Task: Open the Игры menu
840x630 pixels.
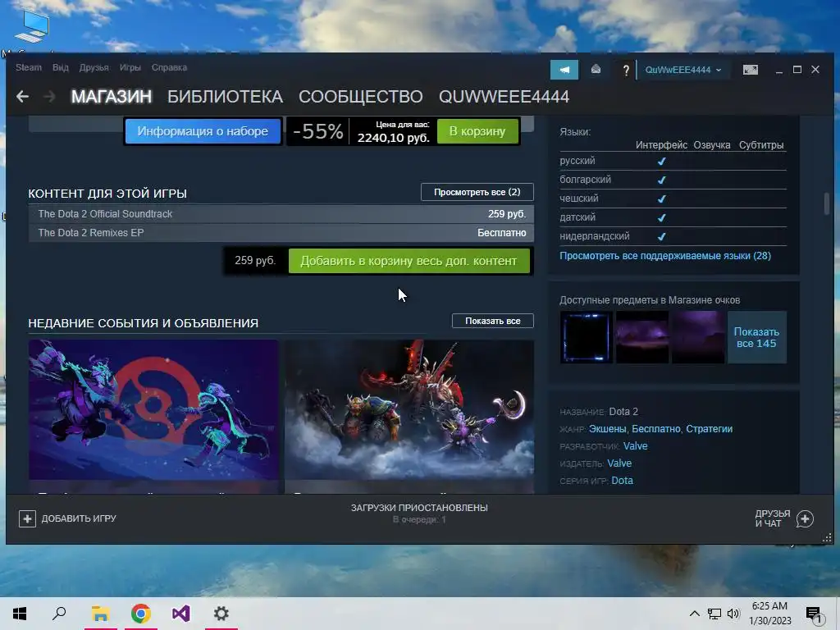Action: click(130, 67)
